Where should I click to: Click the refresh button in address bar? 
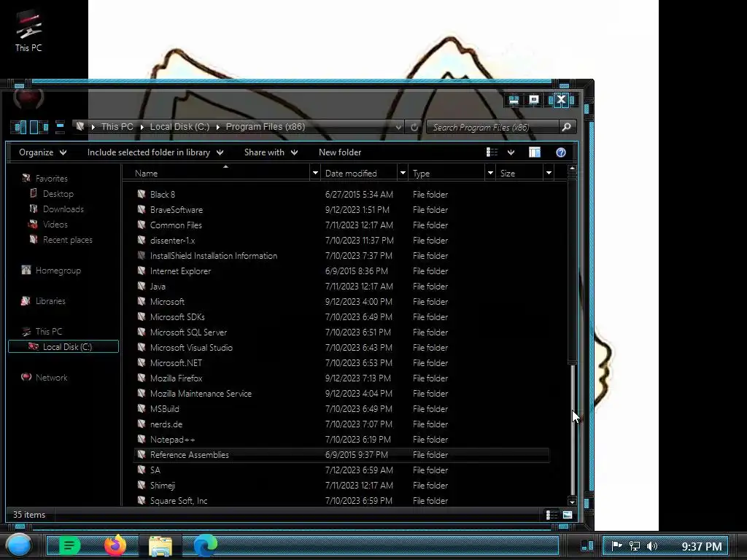(414, 127)
